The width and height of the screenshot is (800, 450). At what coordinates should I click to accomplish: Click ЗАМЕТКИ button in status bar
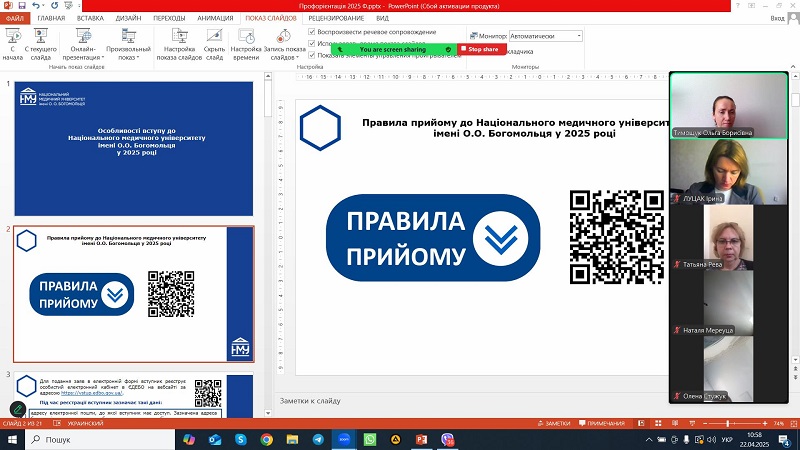(554, 423)
